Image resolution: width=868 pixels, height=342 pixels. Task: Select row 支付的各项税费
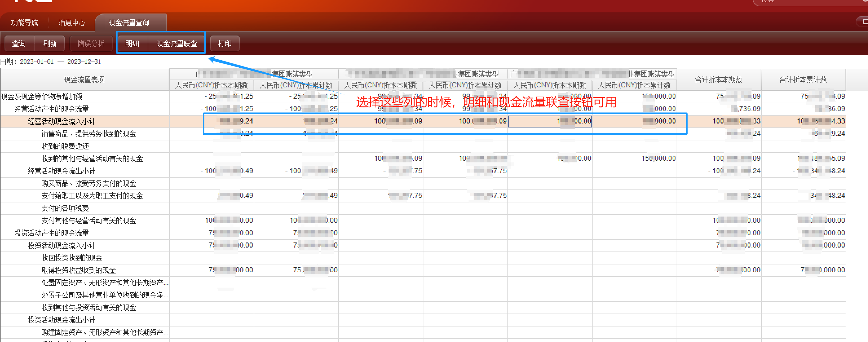[423, 208]
